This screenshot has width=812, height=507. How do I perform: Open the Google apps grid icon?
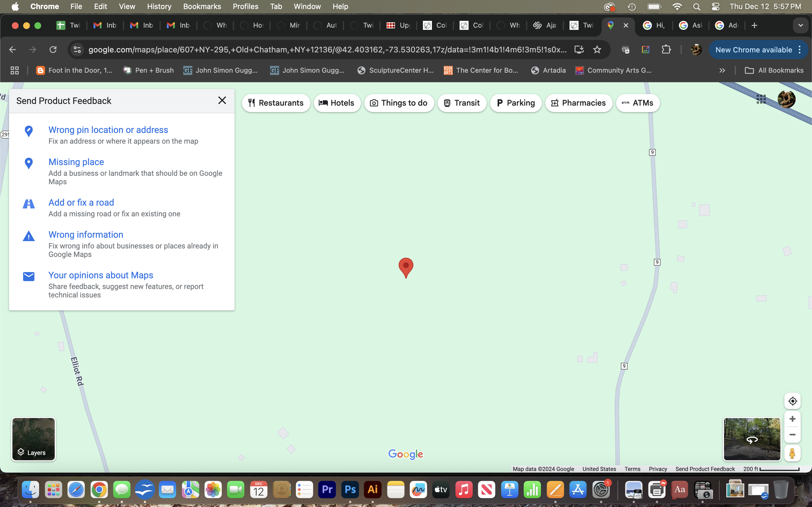pyautogui.click(x=761, y=99)
